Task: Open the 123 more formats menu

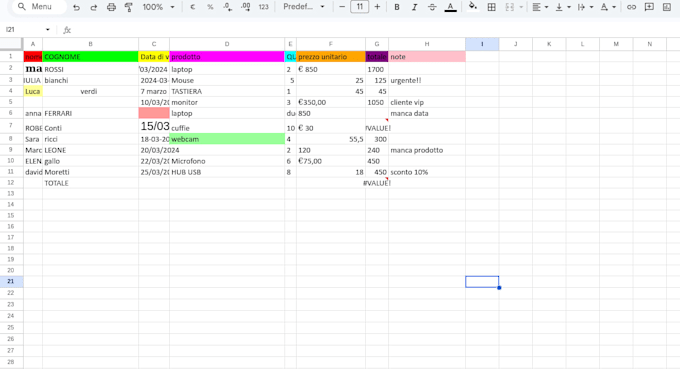Action: pos(264,7)
